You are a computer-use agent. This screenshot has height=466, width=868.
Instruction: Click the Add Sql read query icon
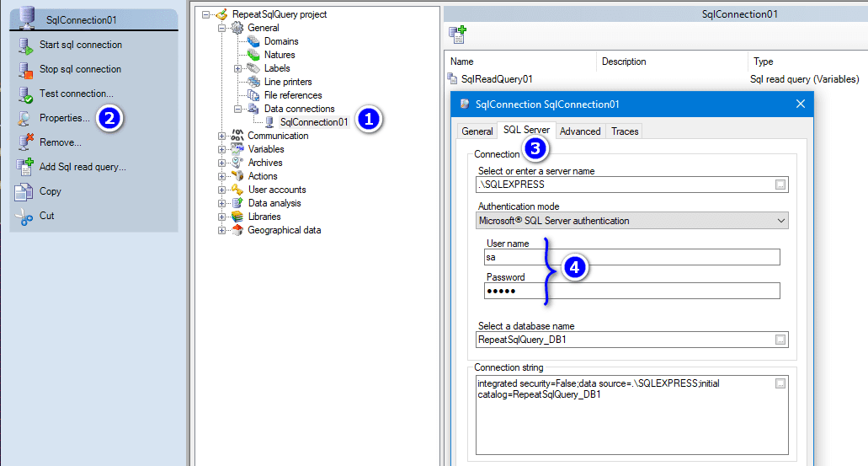pos(24,167)
